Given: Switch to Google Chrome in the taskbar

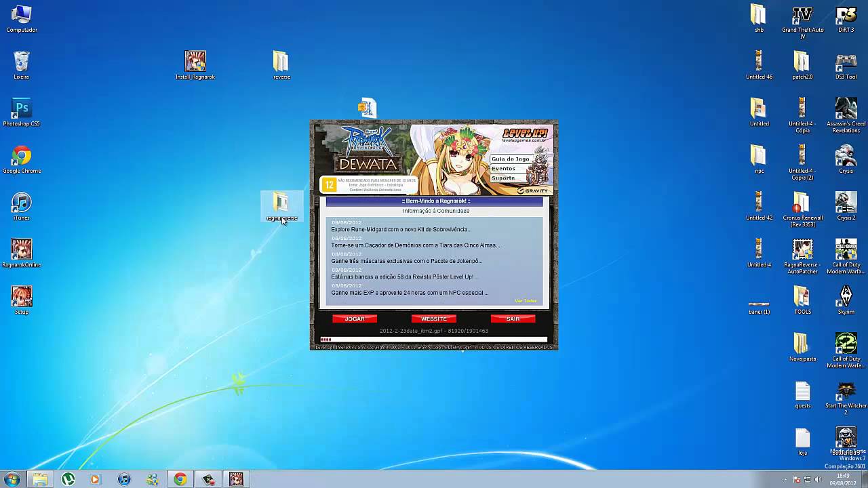Looking at the screenshot, I should point(180,479).
